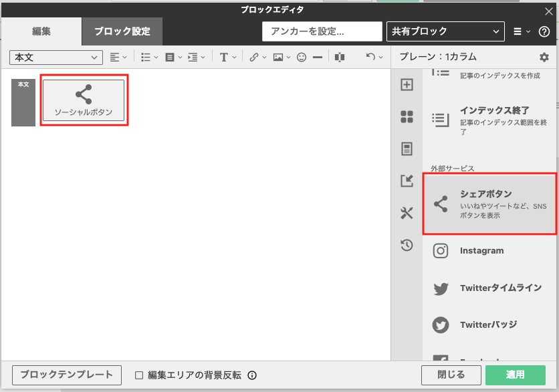Click the インデックス終了 list icon
The width and height of the screenshot is (559, 392).
441,120
